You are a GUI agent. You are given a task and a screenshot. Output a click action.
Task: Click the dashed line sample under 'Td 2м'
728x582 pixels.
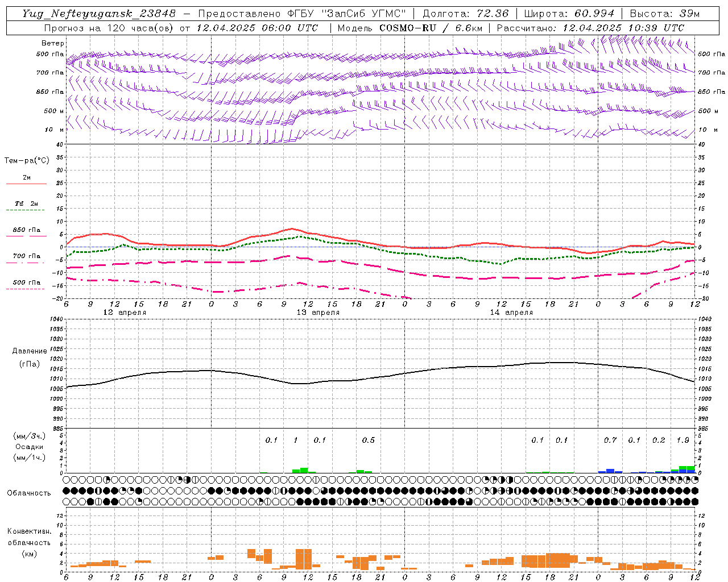pyautogui.click(x=25, y=210)
